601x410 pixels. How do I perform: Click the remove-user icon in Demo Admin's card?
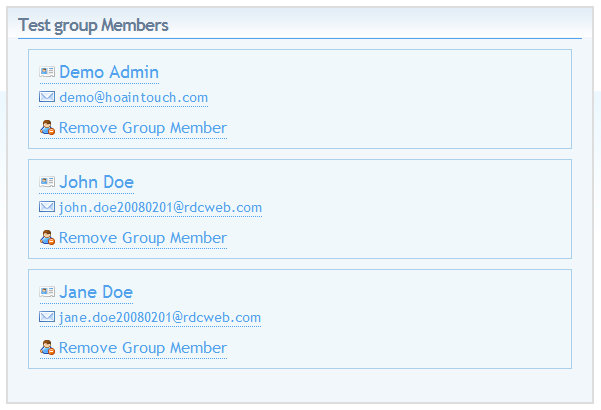(x=47, y=128)
